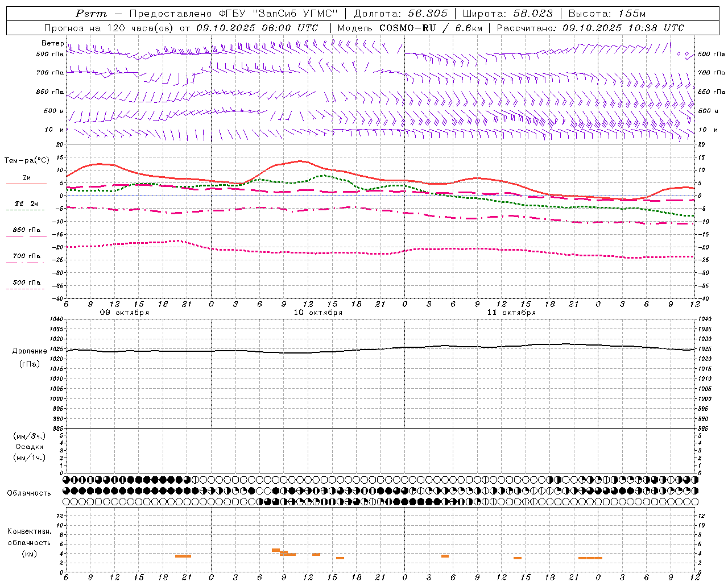Screen dimensions: 728x582
Task: Click forecast start time "09.10.2025 06:00 UTC"
Action: point(257,28)
